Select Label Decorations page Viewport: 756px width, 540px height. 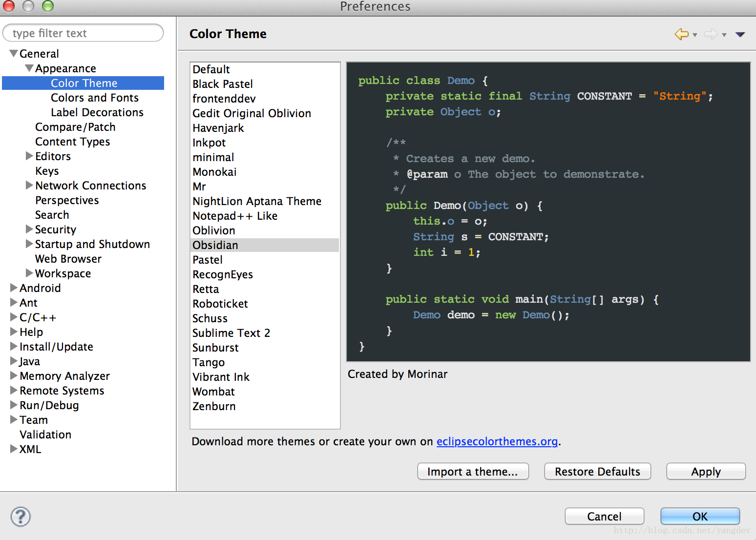coord(97,112)
